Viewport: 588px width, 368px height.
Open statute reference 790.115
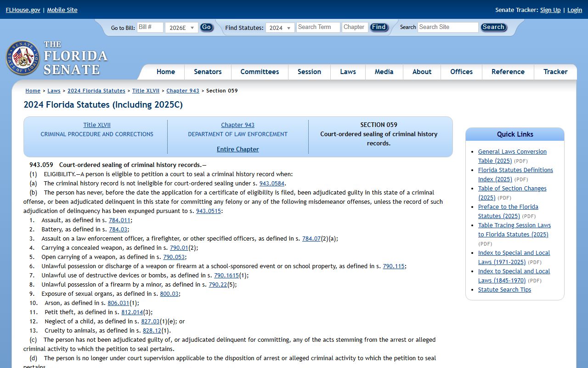coord(394,266)
